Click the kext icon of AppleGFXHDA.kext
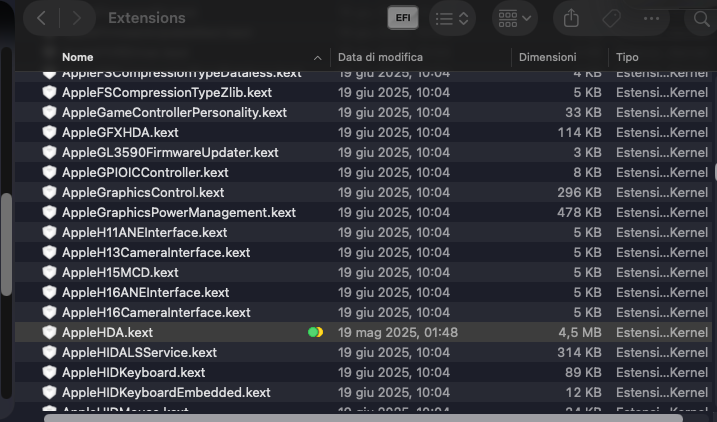Screen dimensions: 717x422 [x=49, y=133]
